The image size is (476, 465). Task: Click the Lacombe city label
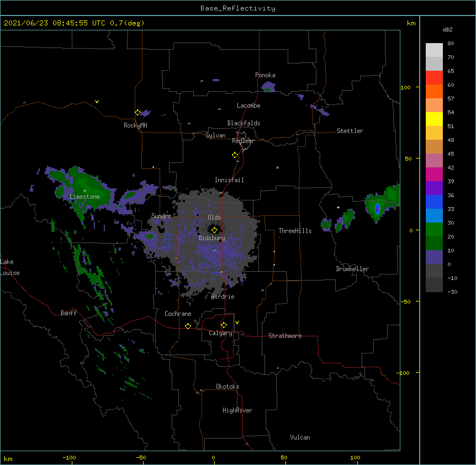point(248,105)
